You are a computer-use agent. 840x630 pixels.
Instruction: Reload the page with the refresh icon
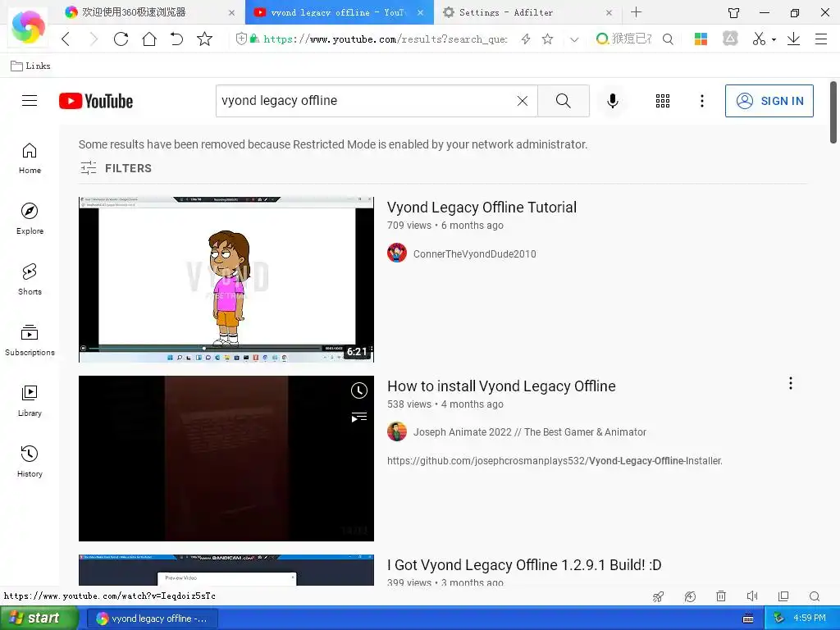121,39
